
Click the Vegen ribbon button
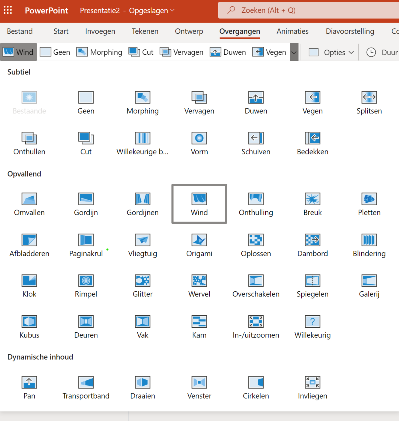click(269, 52)
